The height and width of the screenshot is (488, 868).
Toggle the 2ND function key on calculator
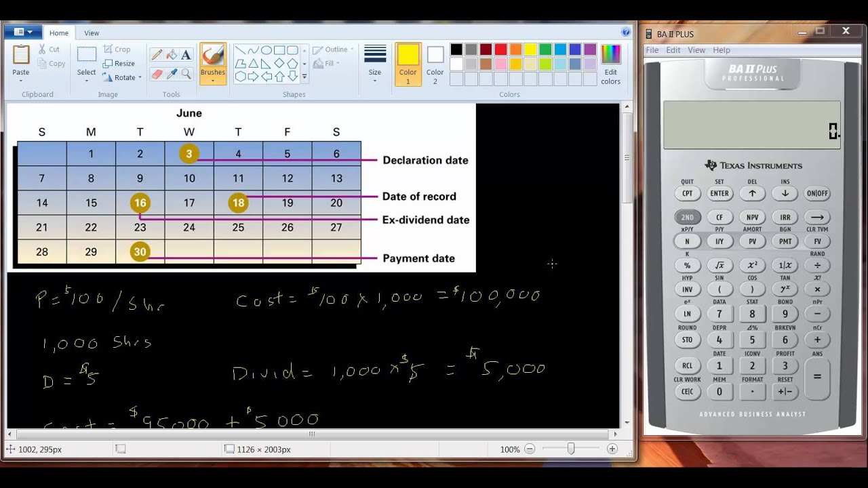(688, 218)
